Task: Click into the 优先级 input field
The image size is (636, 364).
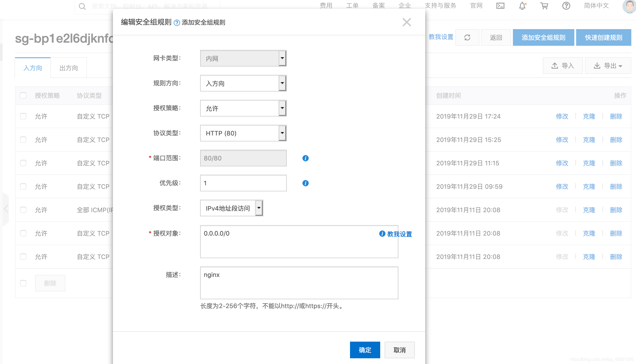Action: 243,183
